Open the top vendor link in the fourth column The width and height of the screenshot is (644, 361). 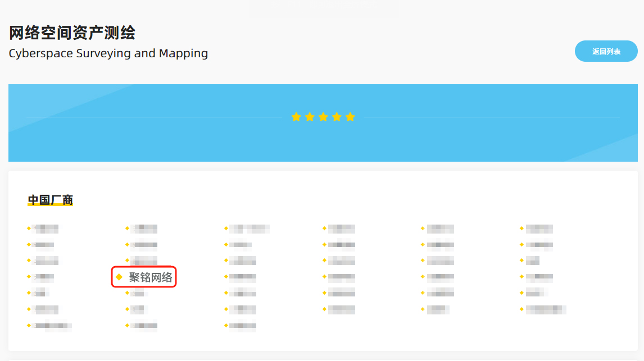pyautogui.click(x=342, y=229)
